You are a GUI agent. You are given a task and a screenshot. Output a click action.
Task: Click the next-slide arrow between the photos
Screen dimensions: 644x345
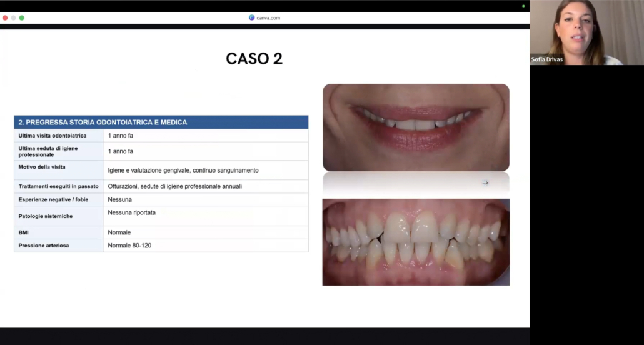click(485, 182)
